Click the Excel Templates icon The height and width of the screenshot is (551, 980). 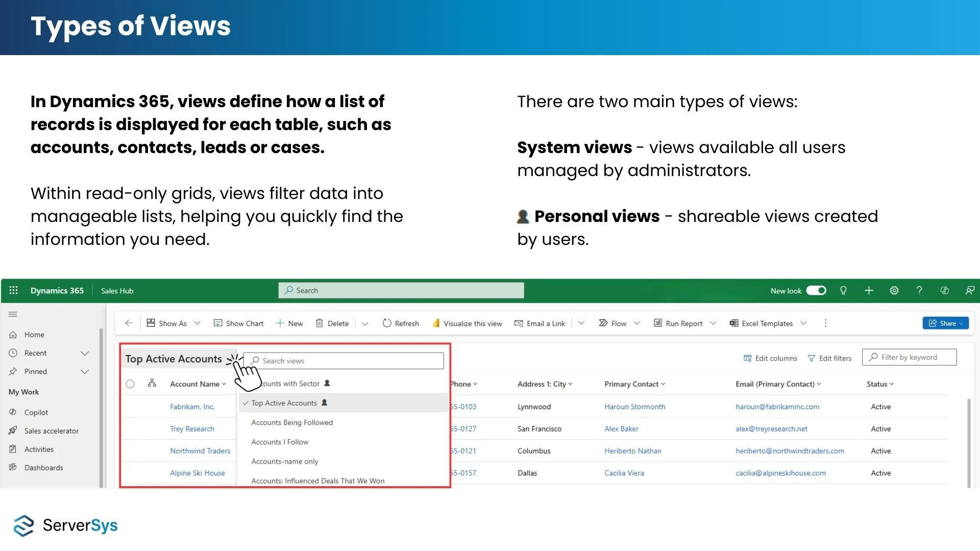tap(734, 323)
